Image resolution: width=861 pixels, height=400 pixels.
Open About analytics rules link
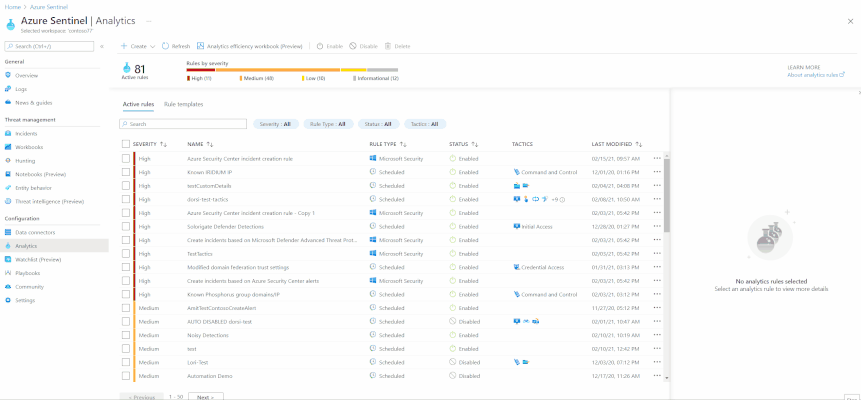(x=815, y=75)
